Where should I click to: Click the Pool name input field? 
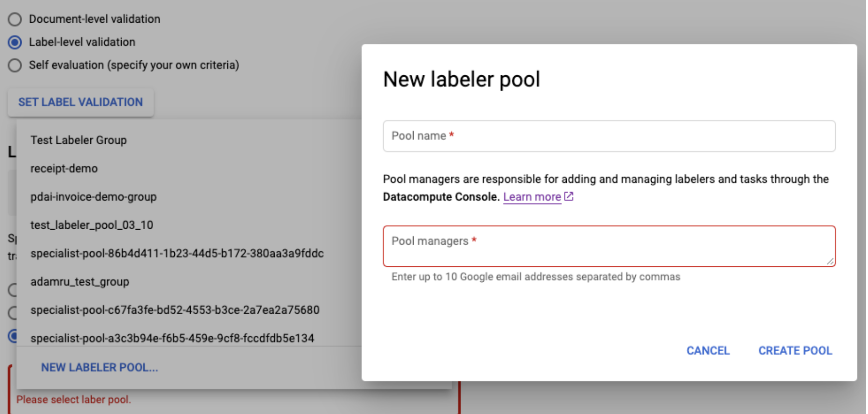point(609,136)
